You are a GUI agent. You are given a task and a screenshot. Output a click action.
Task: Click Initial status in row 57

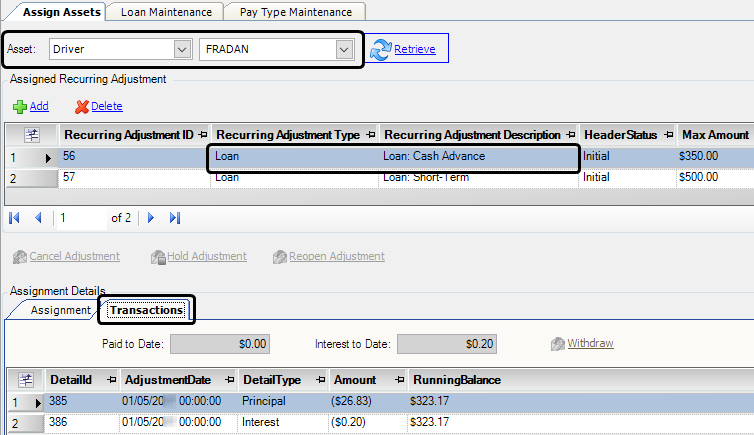(x=628, y=177)
